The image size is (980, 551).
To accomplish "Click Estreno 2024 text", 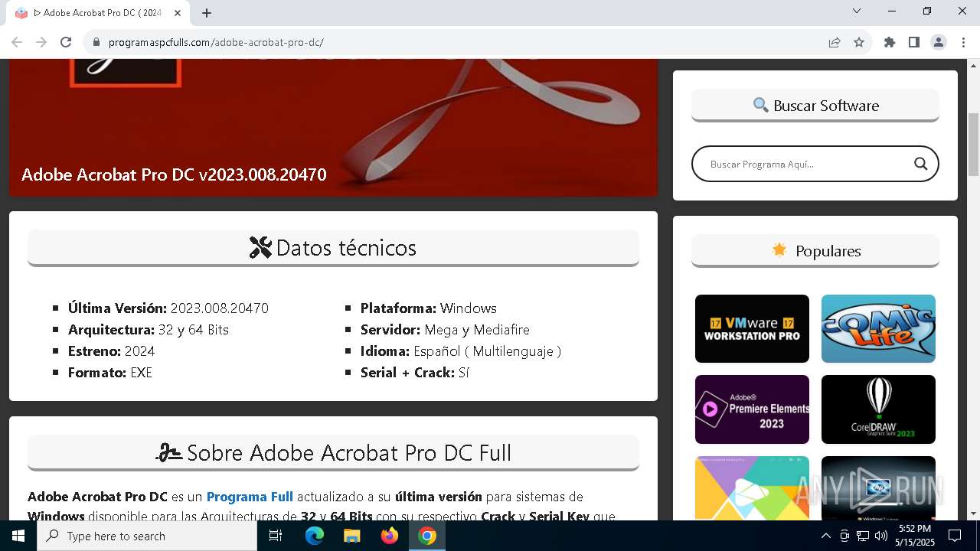I will pos(111,351).
